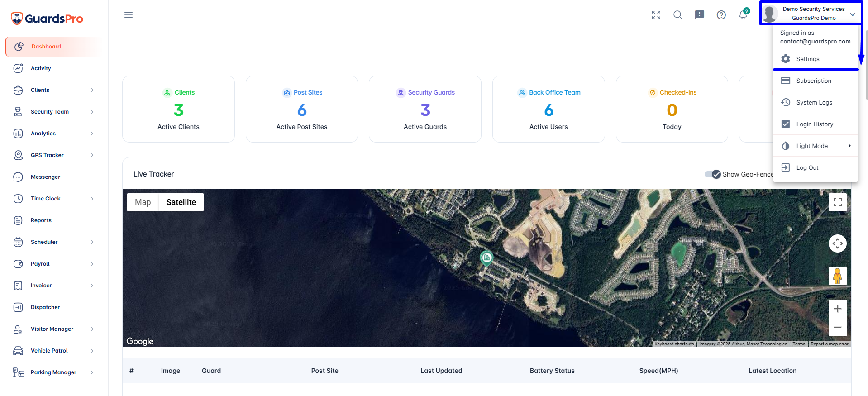
Task: Expand the Light Mode submenu arrow
Action: click(x=849, y=146)
